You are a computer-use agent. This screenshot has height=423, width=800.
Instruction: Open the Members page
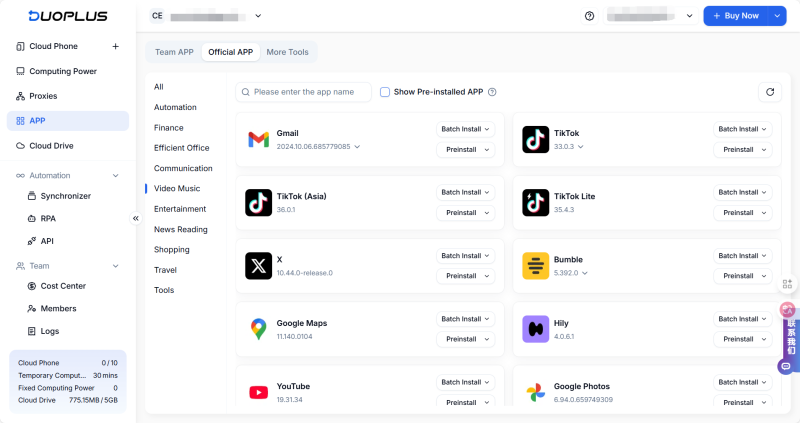tap(59, 309)
